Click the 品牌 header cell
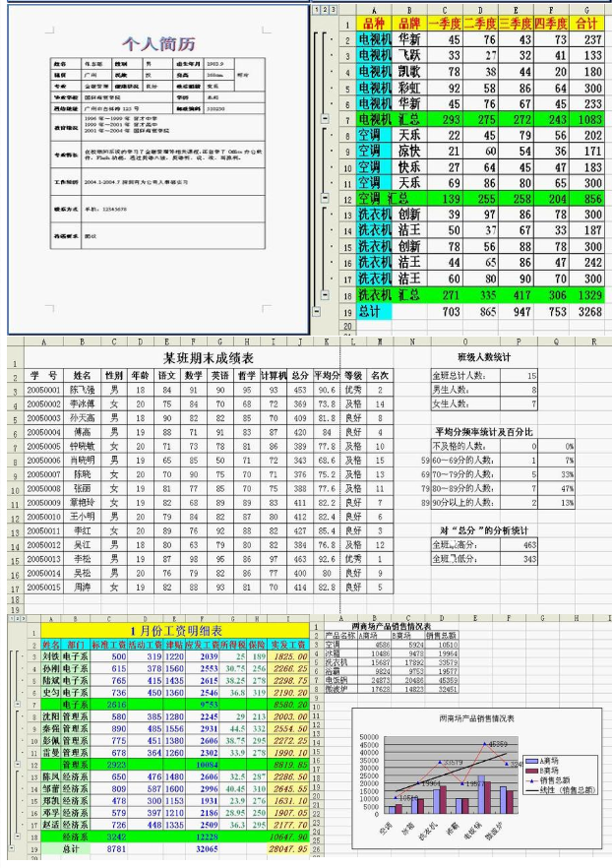The width and height of the screenshot is (613, 868). click(409, 24)
